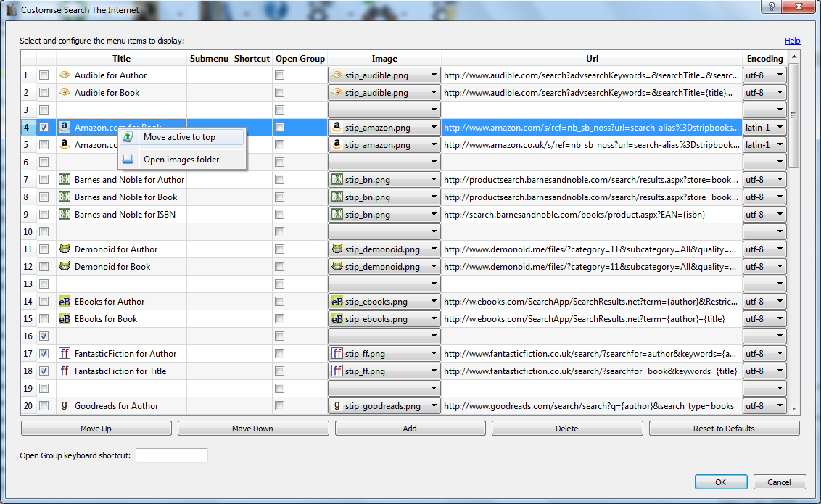Viewport: 821px width, 504px height.
Task: Click the Amazon icon in highlighted row 4
Action: pos(65,127)
